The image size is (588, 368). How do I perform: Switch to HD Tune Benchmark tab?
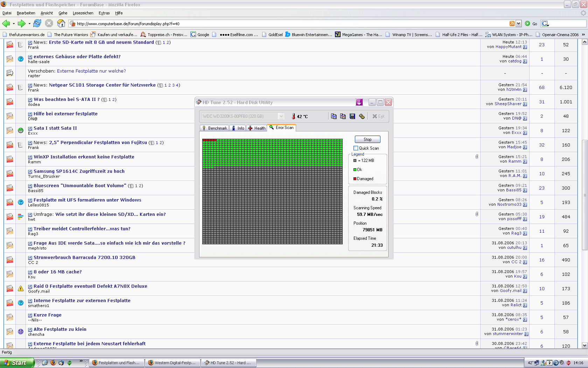[x=214, y=128]
